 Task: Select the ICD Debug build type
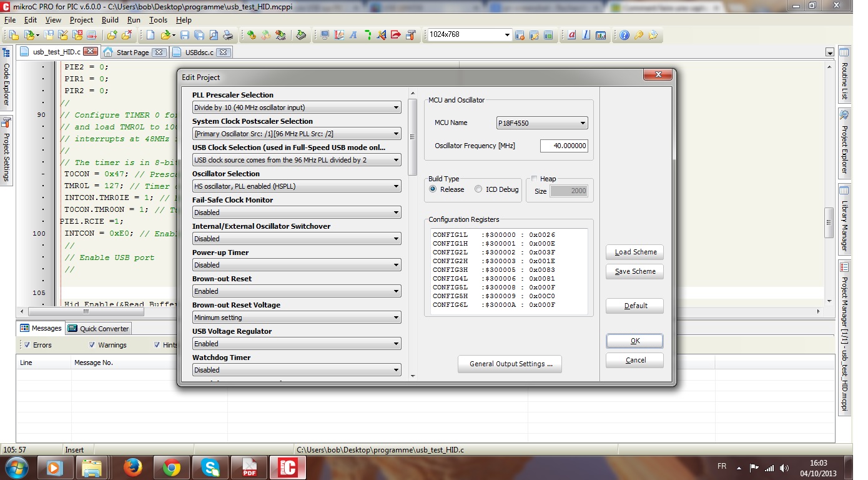(x=478, y=189)
